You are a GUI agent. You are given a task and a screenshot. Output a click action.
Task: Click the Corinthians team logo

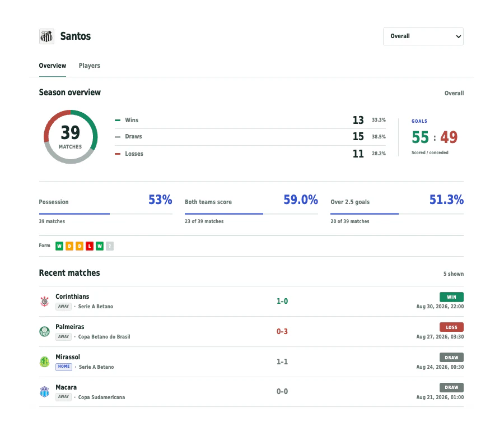[45, 301]
